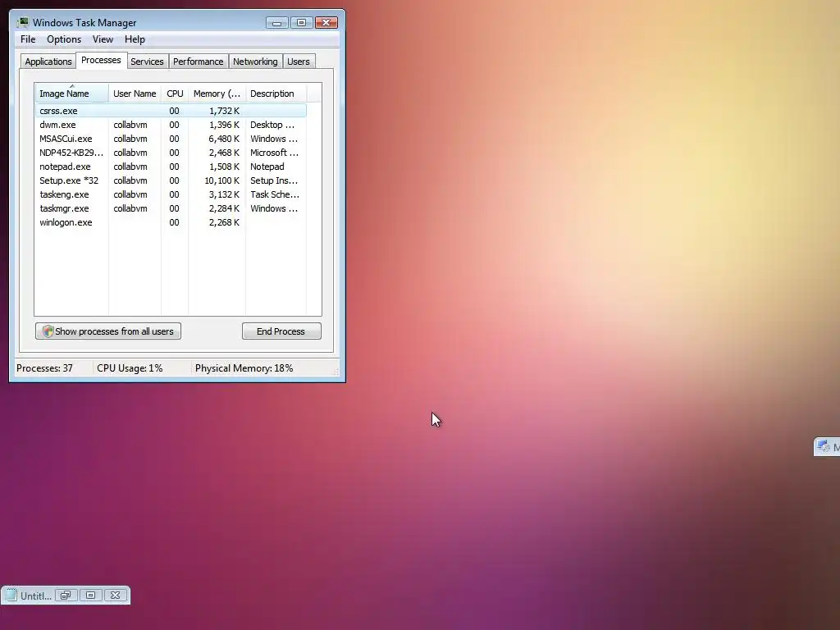
Task: Click the End Process button
Action: 281,331
